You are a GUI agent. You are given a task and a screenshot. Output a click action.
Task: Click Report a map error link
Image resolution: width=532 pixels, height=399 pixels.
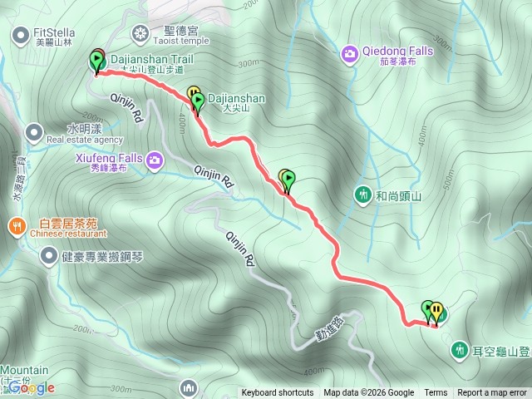(x=492, y=393)
